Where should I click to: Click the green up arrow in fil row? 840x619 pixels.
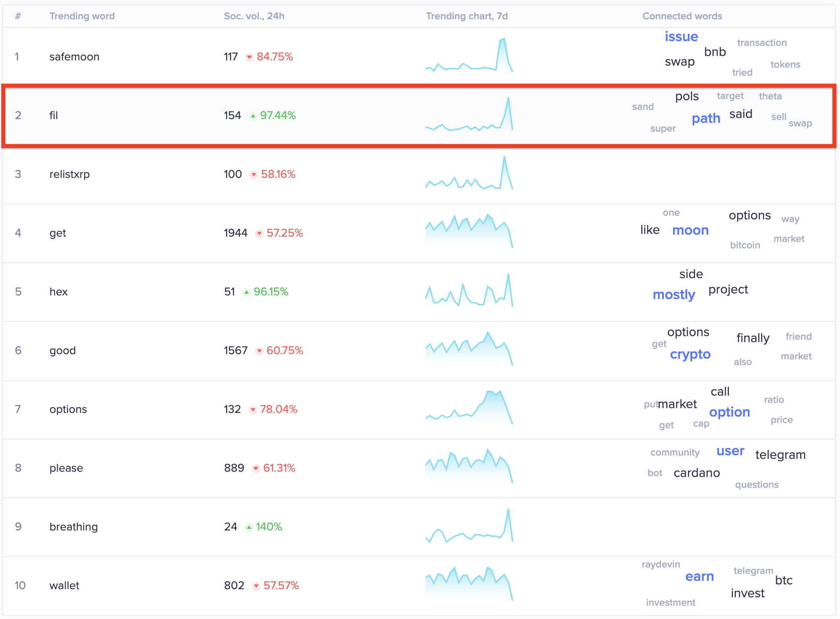click(253, 116)
